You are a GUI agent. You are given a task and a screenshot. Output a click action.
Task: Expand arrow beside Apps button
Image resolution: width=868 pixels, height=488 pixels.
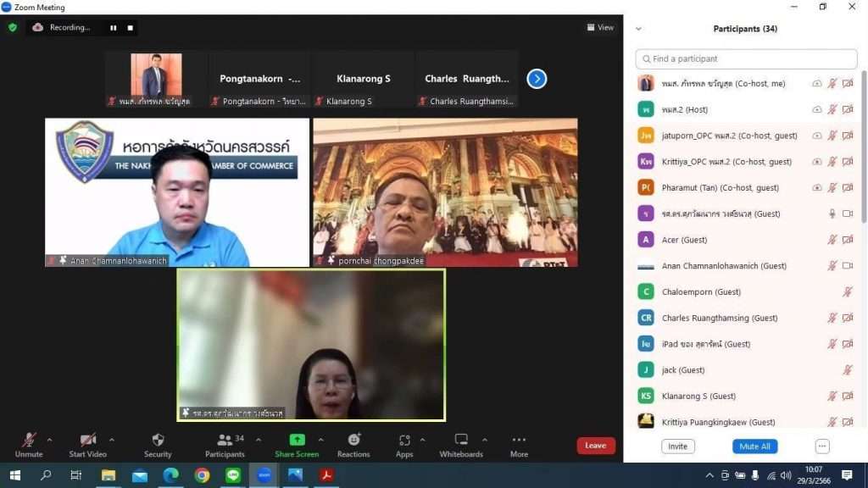tap(422, 440)
